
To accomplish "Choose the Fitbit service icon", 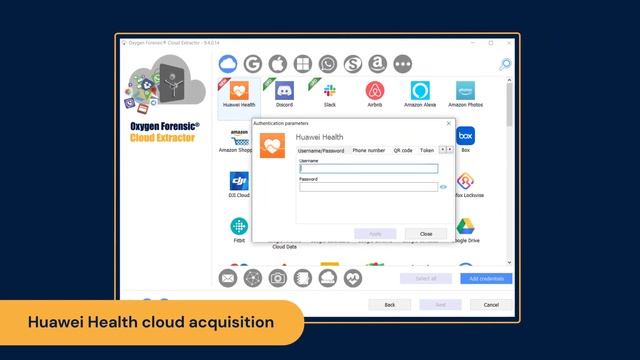I will click(239, 226).
